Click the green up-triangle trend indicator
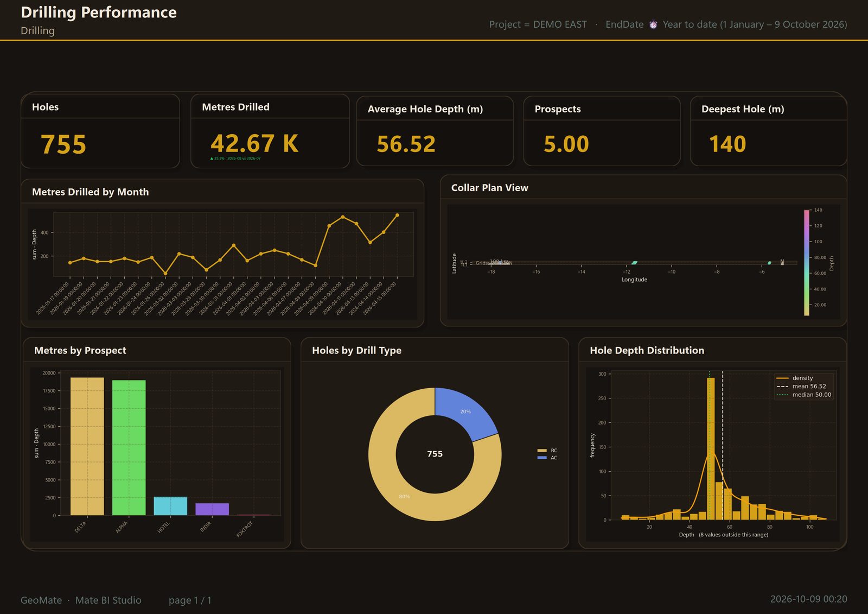The width and height of the screenshot is (868, 614). click(x=212, y=159)
